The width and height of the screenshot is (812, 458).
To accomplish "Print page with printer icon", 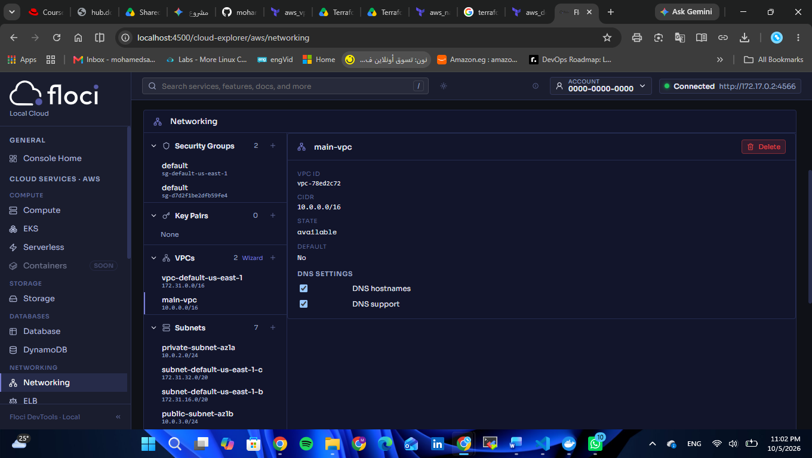I will 637,38.
